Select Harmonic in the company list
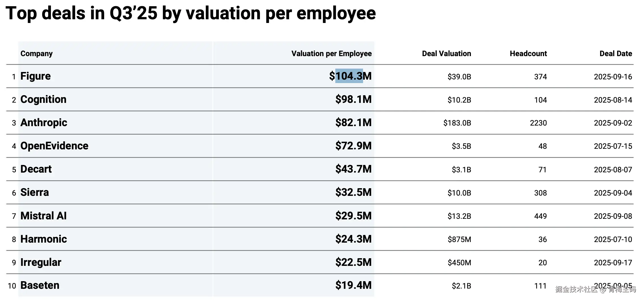 [x=44, y=239]
